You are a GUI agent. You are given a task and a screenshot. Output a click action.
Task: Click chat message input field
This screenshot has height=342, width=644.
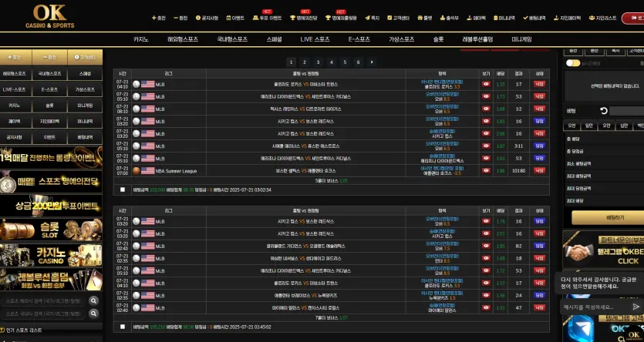[595, 307]
